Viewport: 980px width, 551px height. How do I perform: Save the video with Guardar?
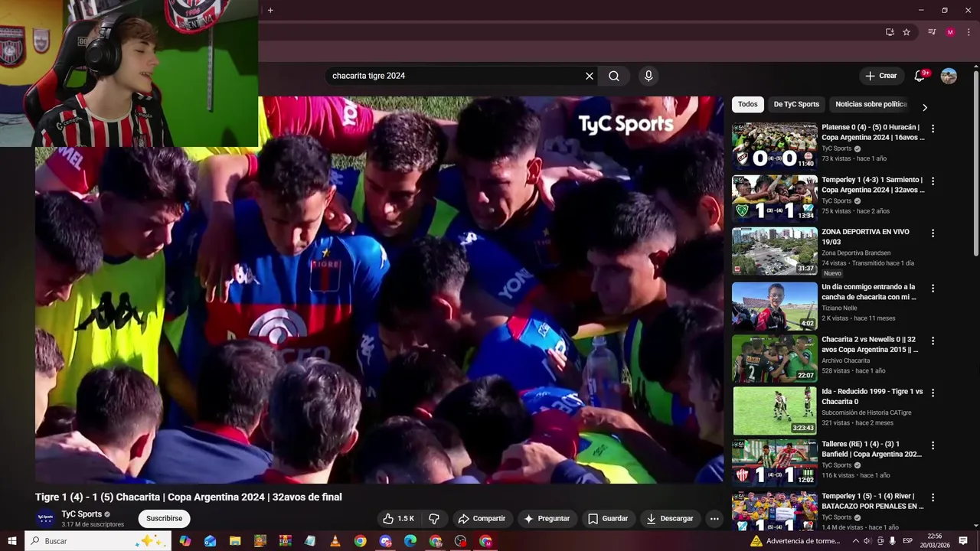coord(608,518)
